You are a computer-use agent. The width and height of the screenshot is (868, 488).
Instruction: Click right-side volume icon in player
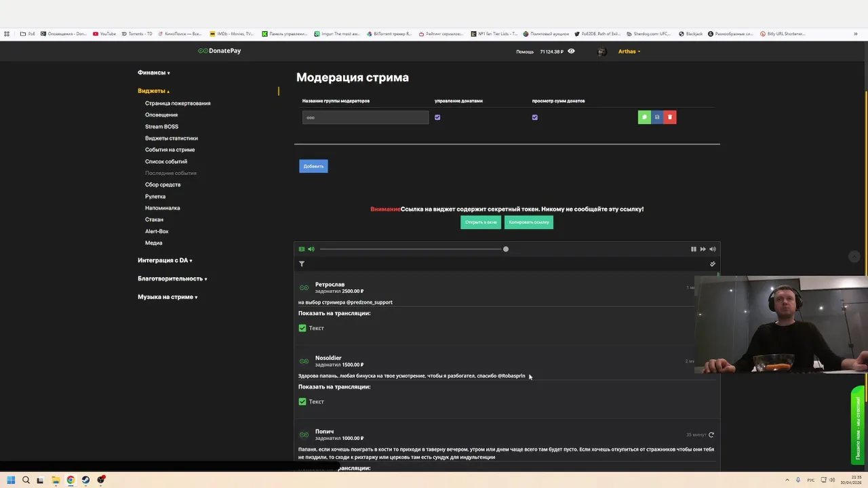[713, 249]
